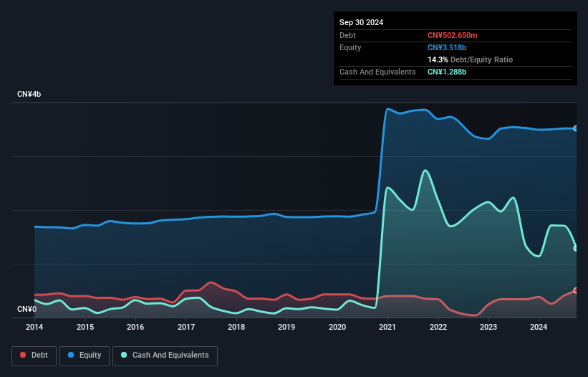Click the CN¥0 y-axis label
The height and width of the screenshot is (377, 588).
point(27,309)
